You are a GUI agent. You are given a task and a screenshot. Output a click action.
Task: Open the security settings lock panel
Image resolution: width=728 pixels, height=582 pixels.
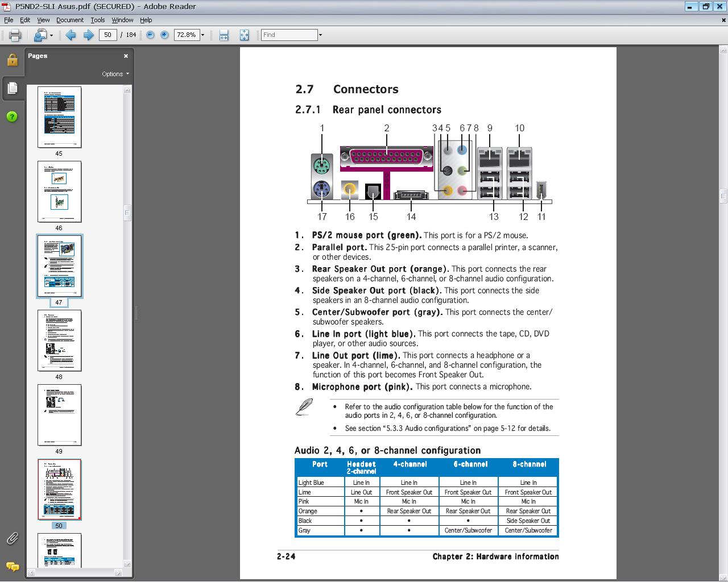click(12, 60)
